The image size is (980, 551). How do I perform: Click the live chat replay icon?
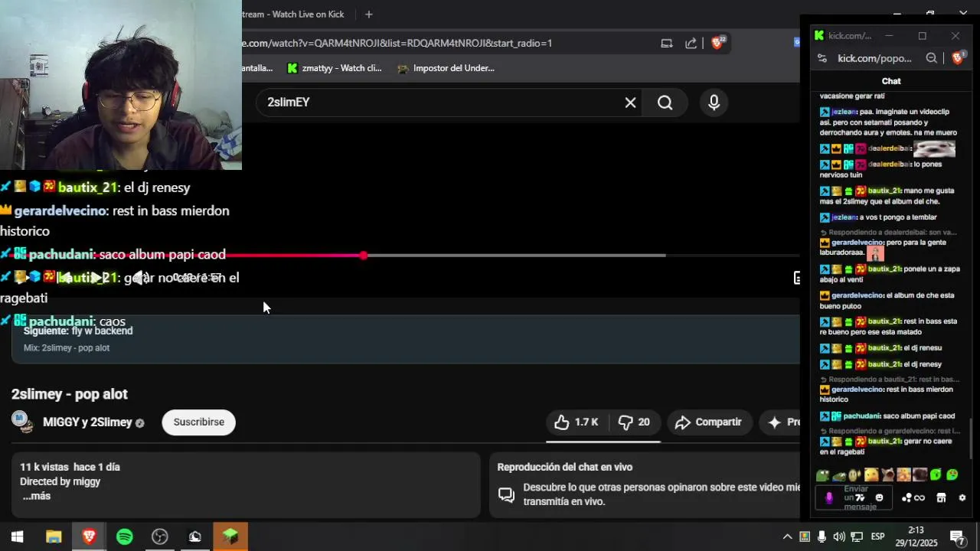tap(506, 495)
